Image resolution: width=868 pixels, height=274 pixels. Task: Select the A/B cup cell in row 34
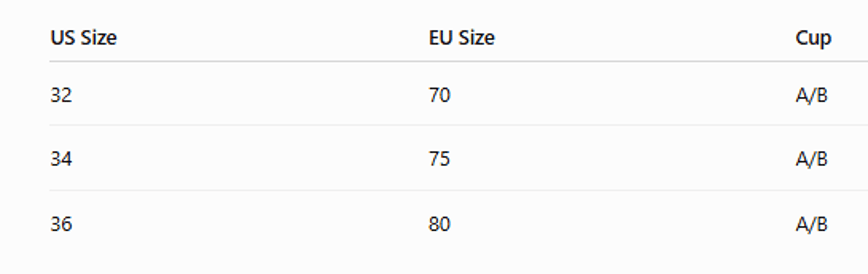(x=812, y=159)
